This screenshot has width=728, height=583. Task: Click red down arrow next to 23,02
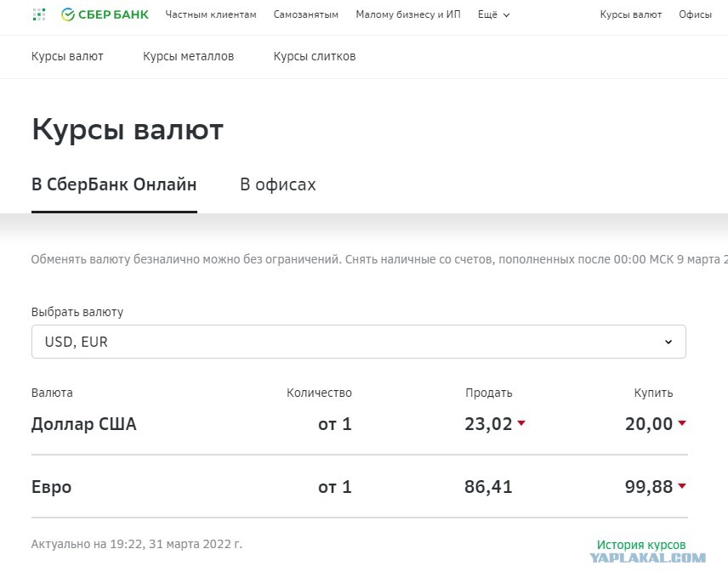click(521, 423)
